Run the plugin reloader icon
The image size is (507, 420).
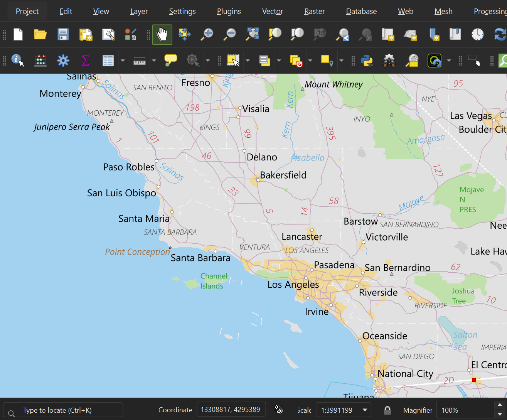435,61
